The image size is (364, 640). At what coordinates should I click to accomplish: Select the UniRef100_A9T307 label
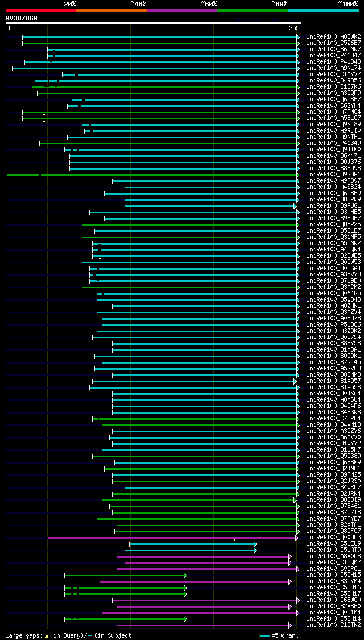(333, 181)
